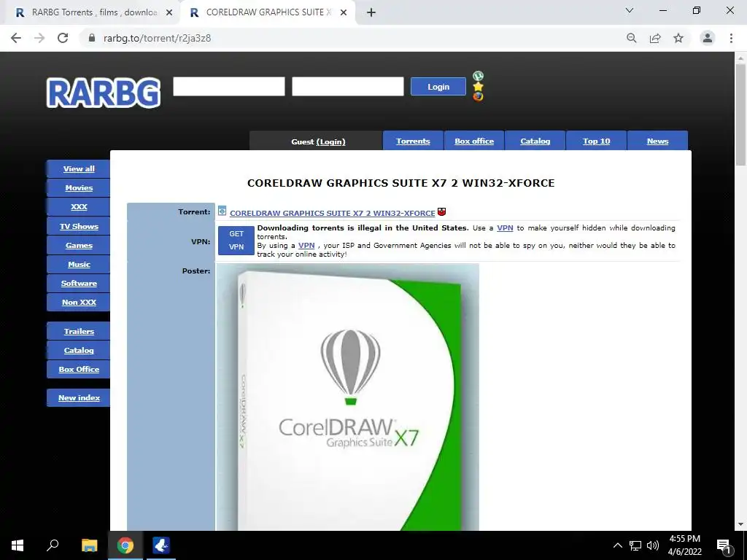Show hidden system tray icons

pos(617,545)
